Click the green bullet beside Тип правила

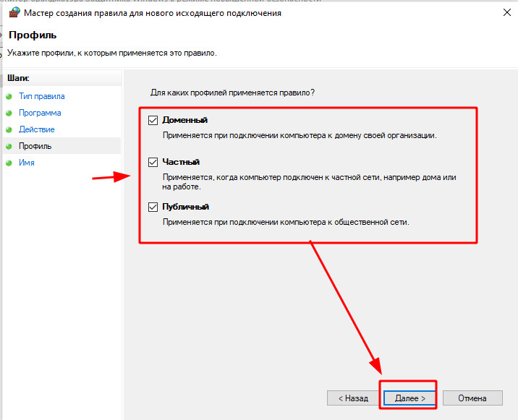pos(9,96)
